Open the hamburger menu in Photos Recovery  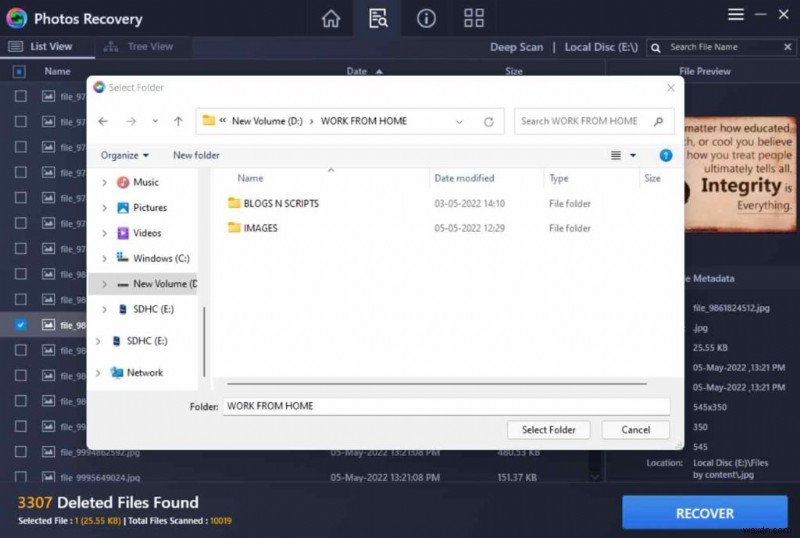click(x=735, y=14)
